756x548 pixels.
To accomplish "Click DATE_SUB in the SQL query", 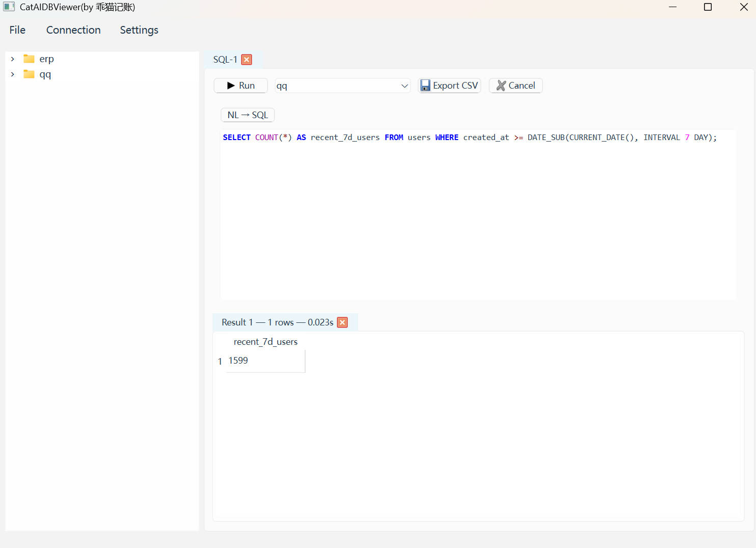I will pos(546,138).
